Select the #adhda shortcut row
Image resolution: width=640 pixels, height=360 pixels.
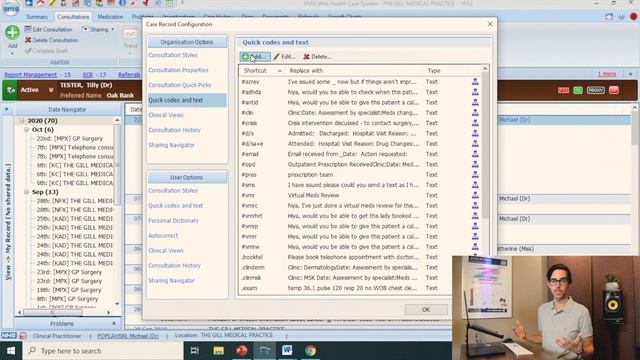359,92
